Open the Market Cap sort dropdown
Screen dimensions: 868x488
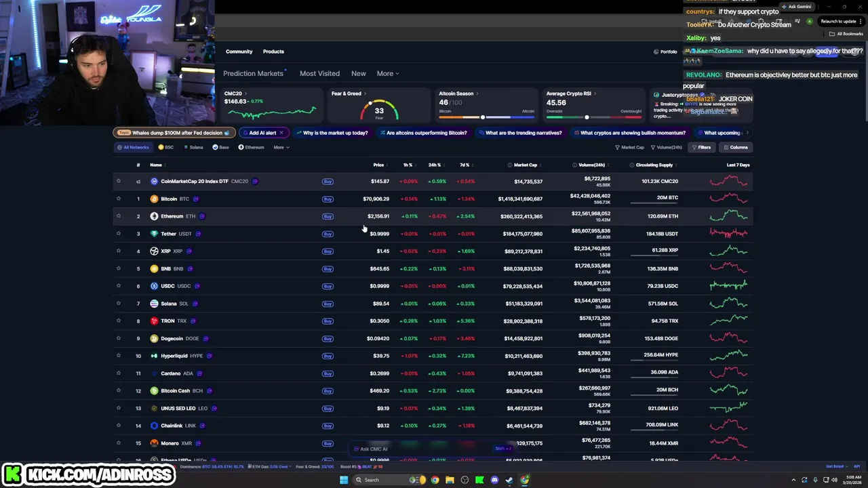point(629,147)
